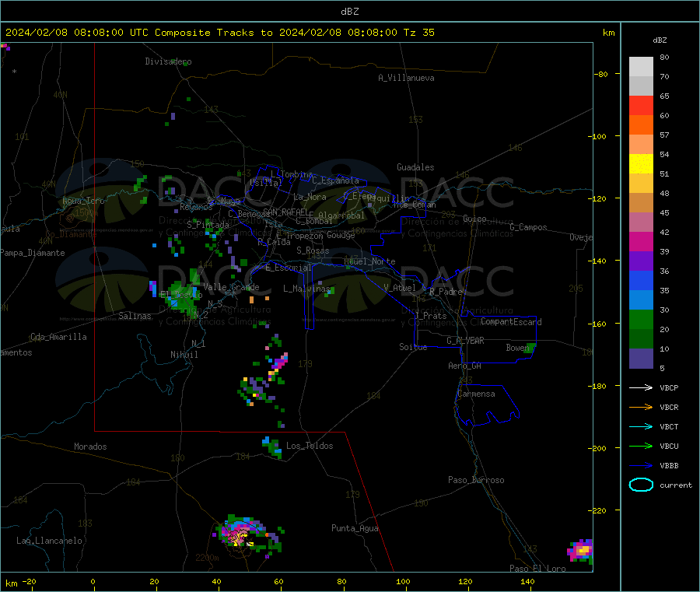Click the cyan 'current' ellipse in legend
Screen dimensions: 700x592
click(x=641, y=485)
